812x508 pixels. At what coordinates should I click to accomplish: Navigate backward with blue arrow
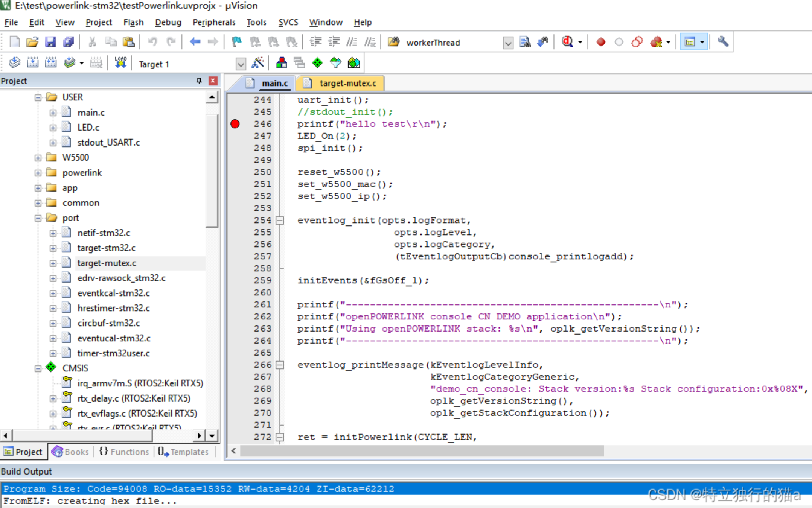[x=195, y=42]
